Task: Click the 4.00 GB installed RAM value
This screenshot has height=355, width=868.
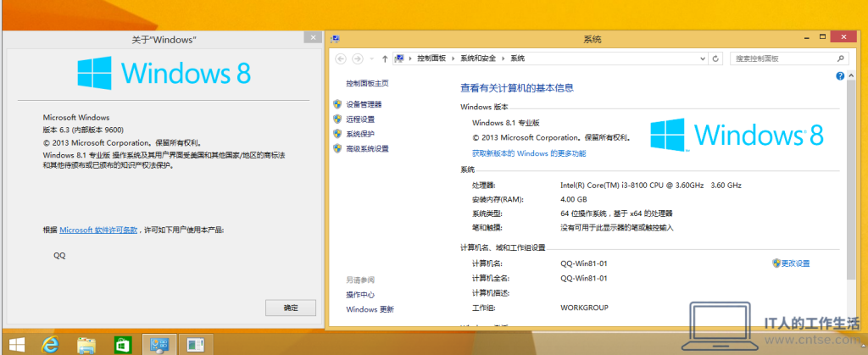Action: (574, 199)
